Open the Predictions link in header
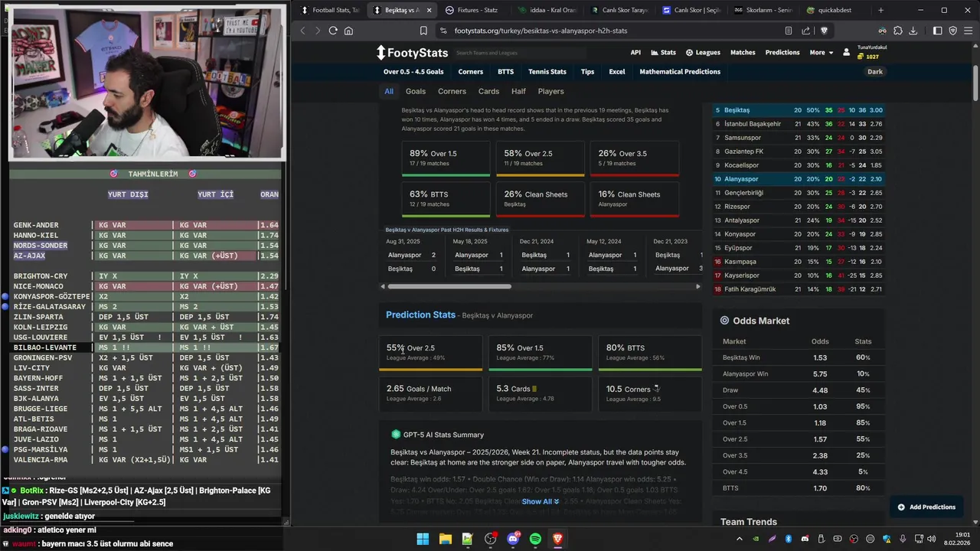The height and width of the screenshot is (551, 980). 782,53
